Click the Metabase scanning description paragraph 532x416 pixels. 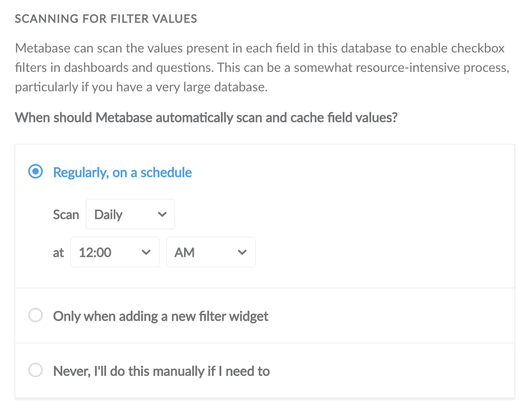(262, 67)
